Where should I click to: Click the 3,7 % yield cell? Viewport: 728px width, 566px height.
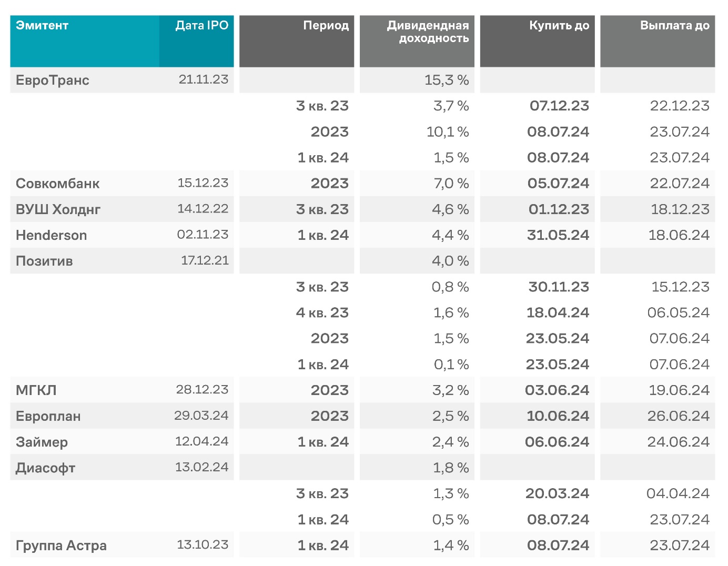451,106
